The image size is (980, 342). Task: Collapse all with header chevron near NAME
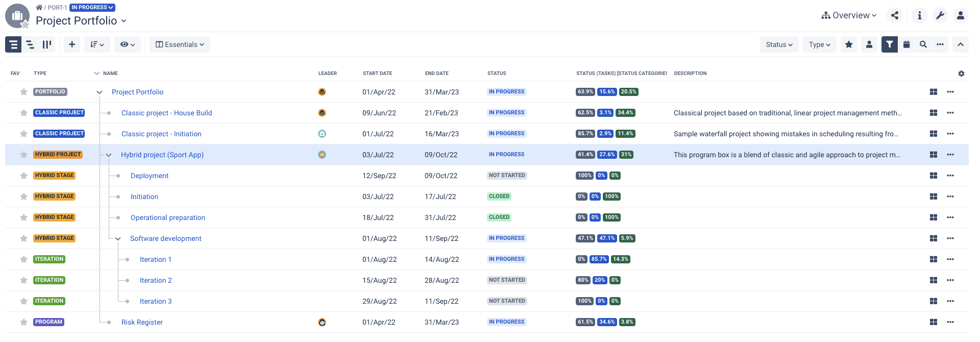(96, 74)
